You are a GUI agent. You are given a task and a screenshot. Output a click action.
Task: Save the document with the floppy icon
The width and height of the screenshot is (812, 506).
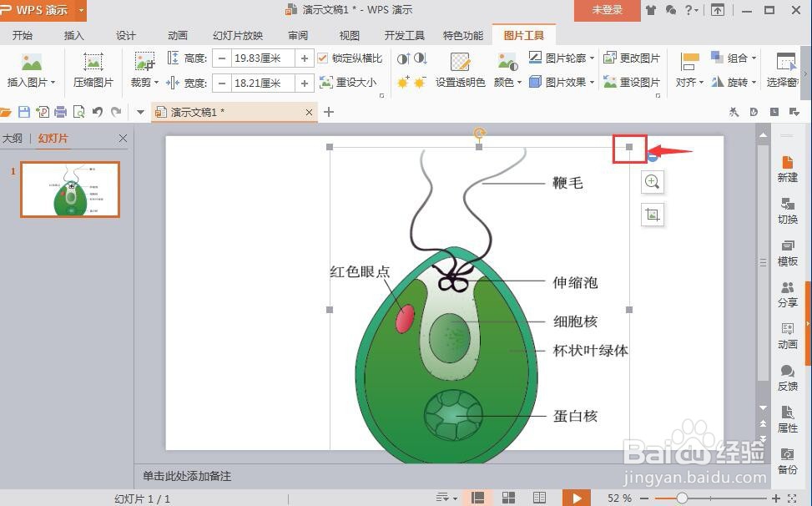tap(24, 112)
